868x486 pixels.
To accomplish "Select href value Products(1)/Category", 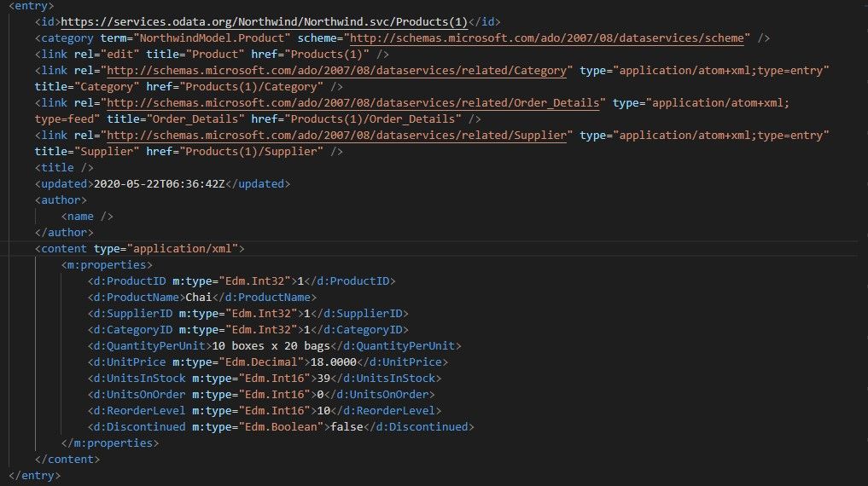I will pos(251,87).
